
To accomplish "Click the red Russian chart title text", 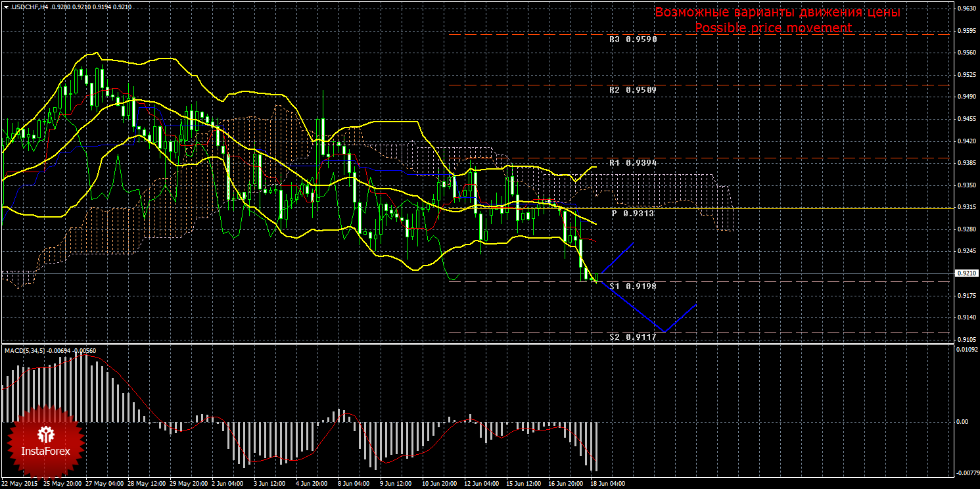I will click(777, 12).
